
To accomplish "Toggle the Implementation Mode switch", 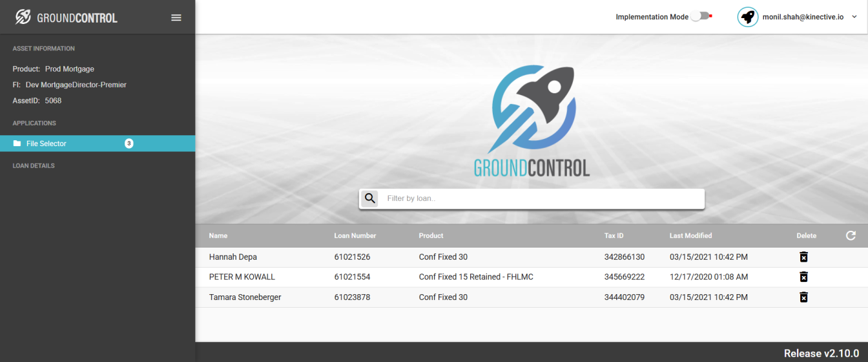I will click(701, 17).
